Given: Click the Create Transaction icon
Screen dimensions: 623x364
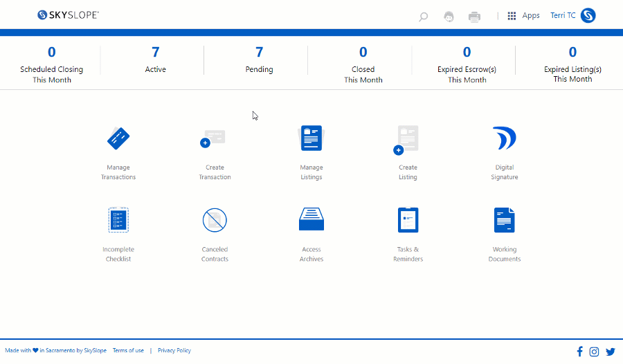Looking at the screenshot, I should tap(213, 138).
